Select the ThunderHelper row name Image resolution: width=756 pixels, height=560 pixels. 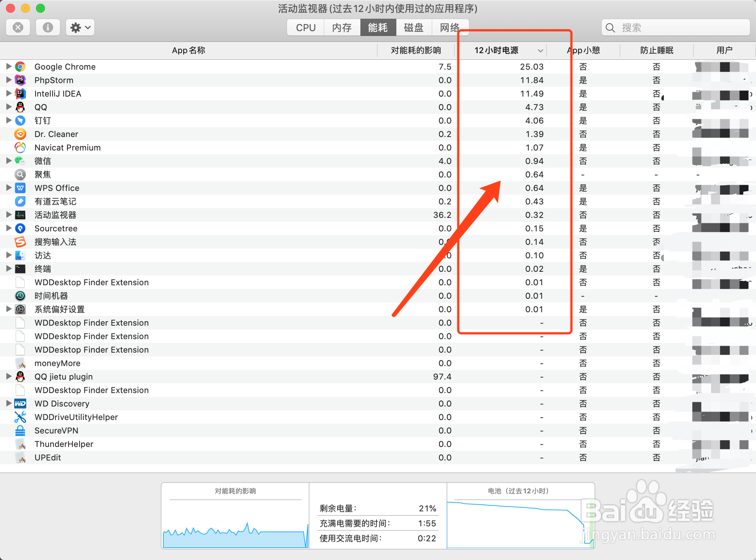pos(64,444)
